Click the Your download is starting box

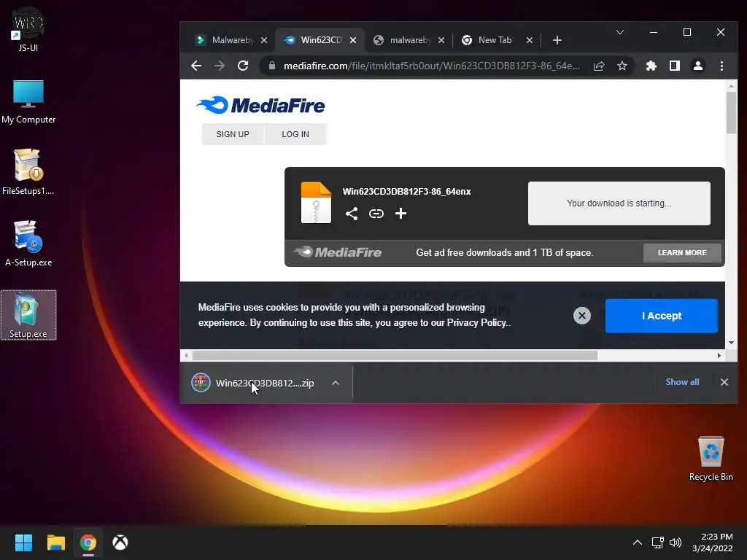click(619, 203)
